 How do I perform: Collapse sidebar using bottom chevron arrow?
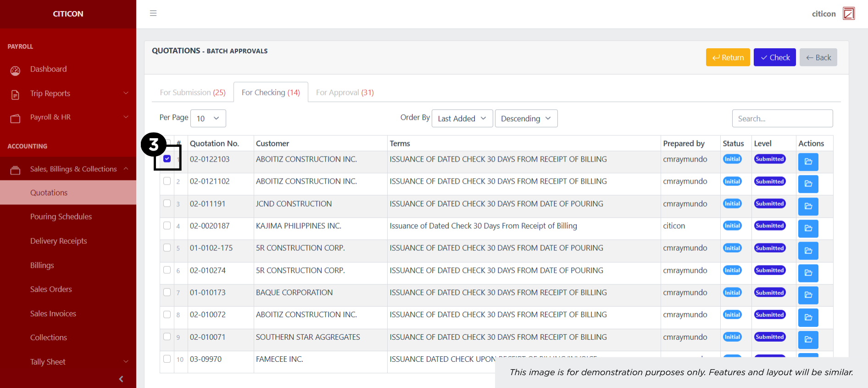pyautogui.click(x=121, y=379)
